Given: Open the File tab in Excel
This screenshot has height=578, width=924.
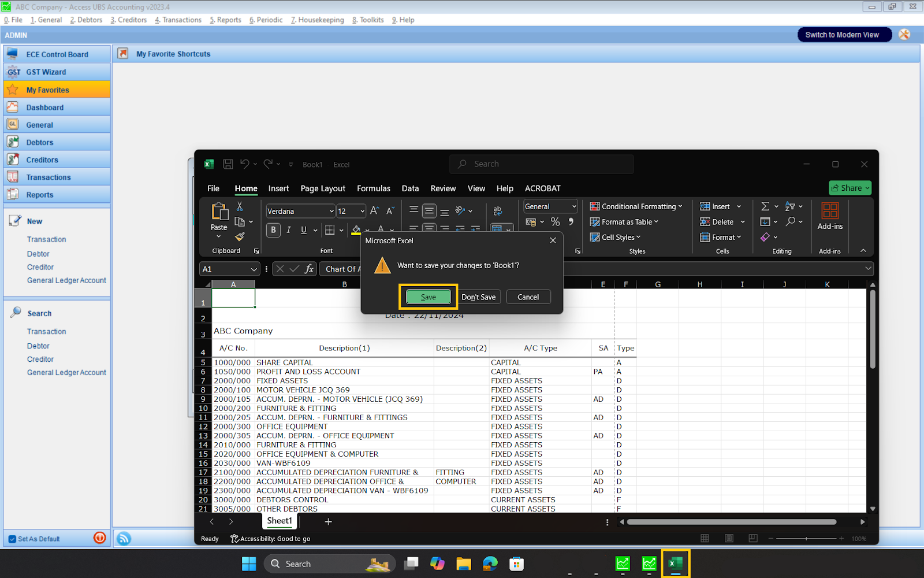Looking at the screenshot, I should pos(213,188).
